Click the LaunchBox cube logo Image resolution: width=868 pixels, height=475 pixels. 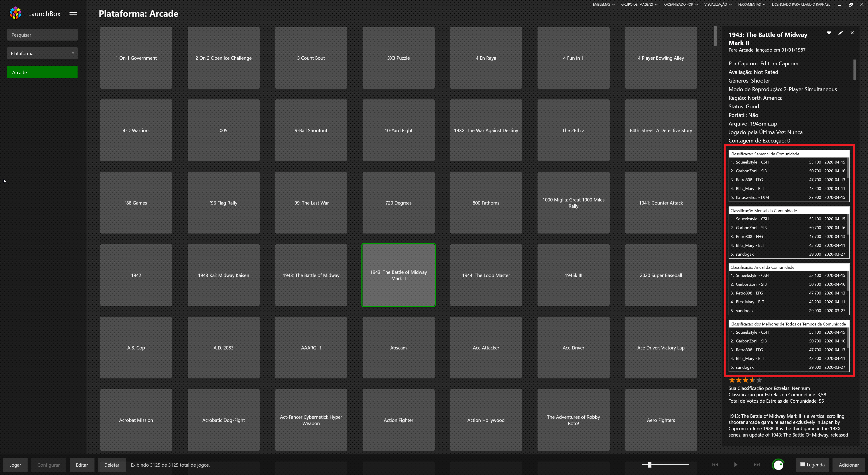(16, 14)
